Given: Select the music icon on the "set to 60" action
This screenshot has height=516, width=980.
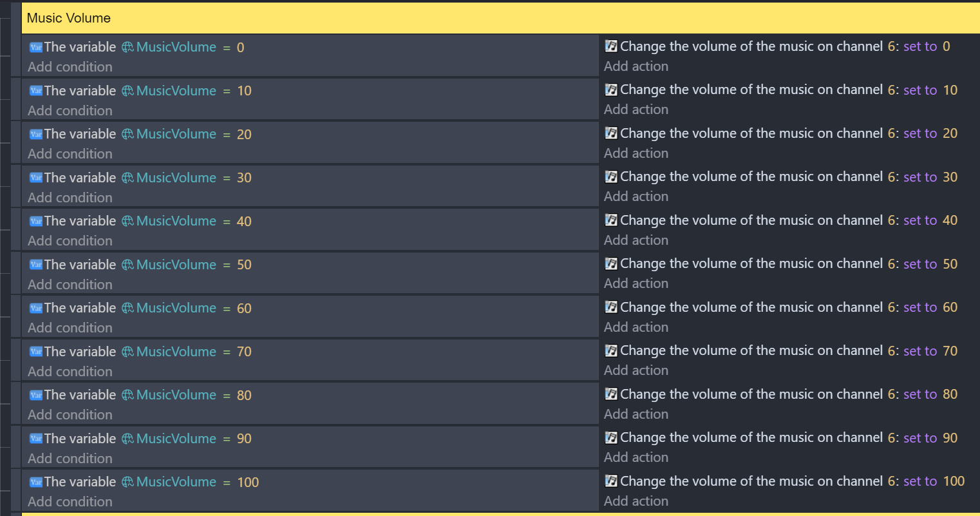Looking at the screenshot, I should (611, 307).
